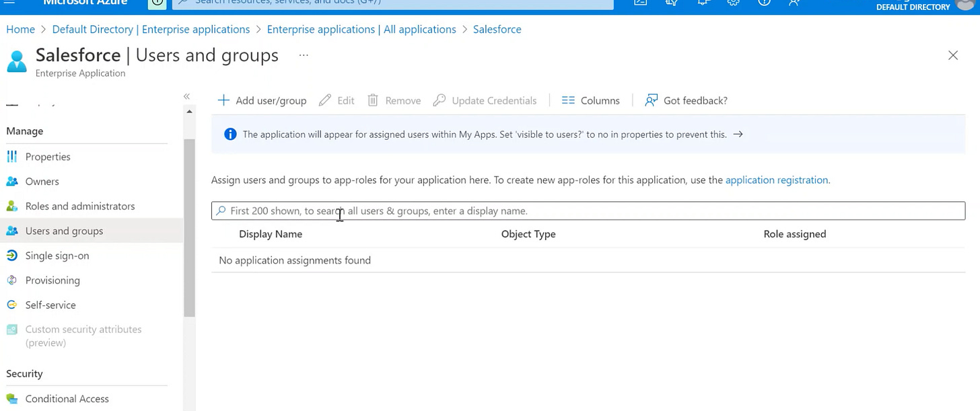Screen dimensions: 980x411
Task: Click the display name search field
Action: click(588, 211)
